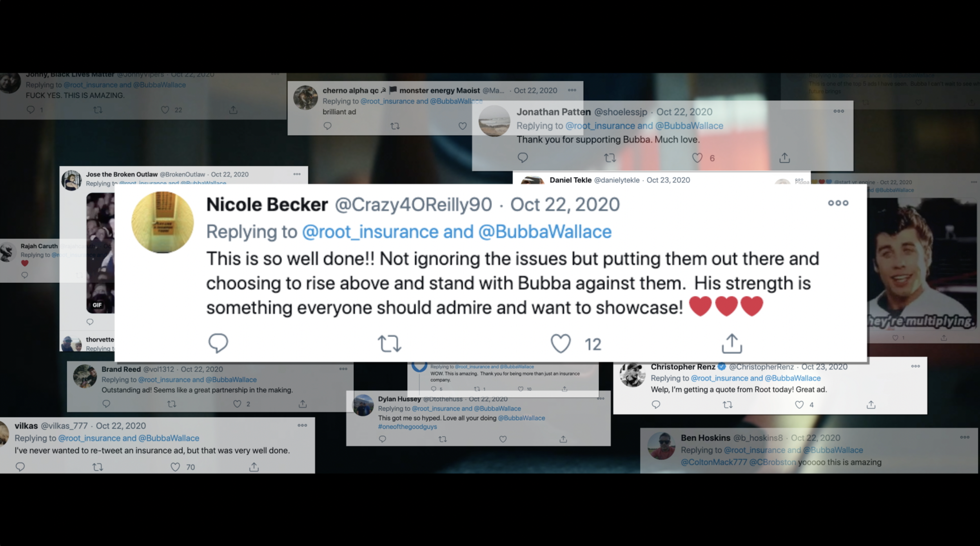Click @BubbaWallace mention in Nicole Becker's tweet

point(545,232)
